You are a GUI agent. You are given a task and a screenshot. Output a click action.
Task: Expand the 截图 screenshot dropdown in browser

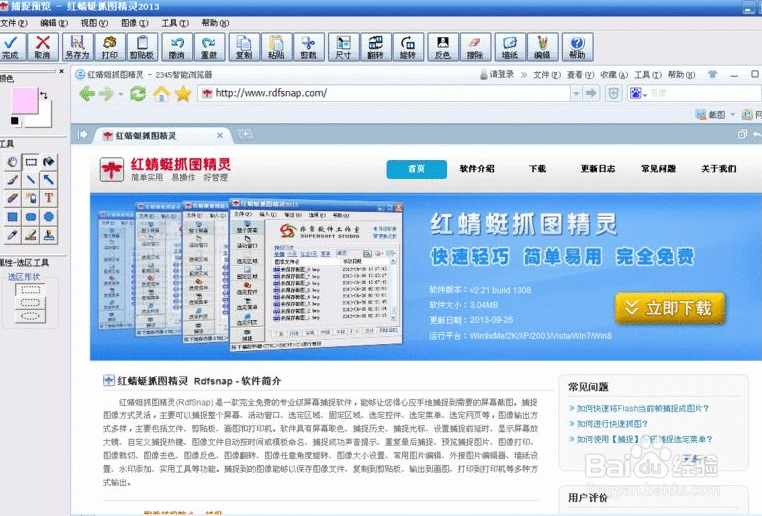[733, 115]
